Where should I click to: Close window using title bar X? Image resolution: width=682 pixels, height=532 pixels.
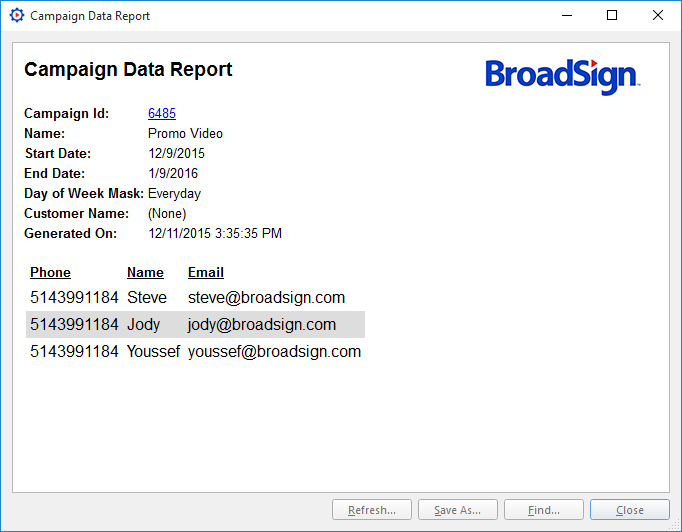[x=657, y=16]
